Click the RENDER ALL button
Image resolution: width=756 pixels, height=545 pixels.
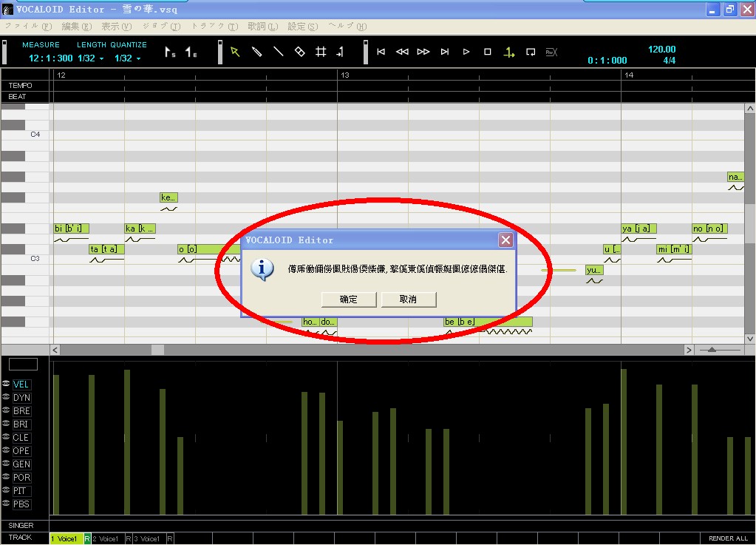[x=728, y=538]
